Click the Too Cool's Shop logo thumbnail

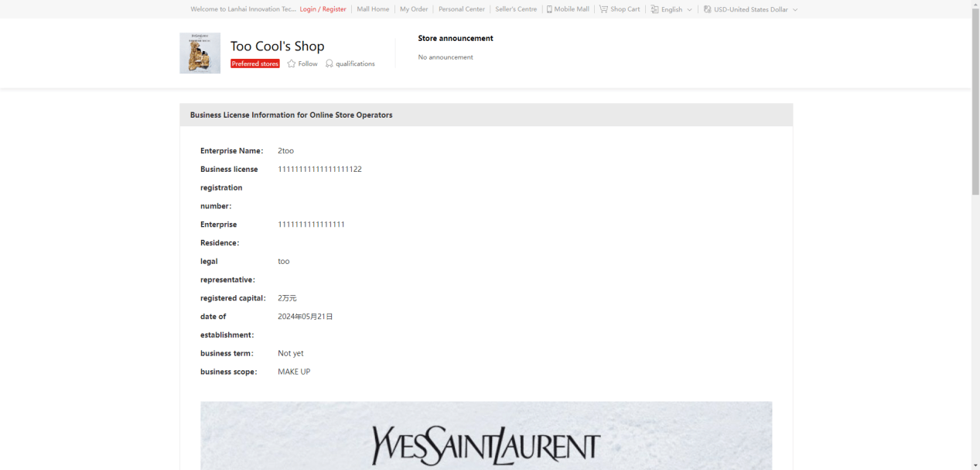pyautogui.click(x=200, y=53)
